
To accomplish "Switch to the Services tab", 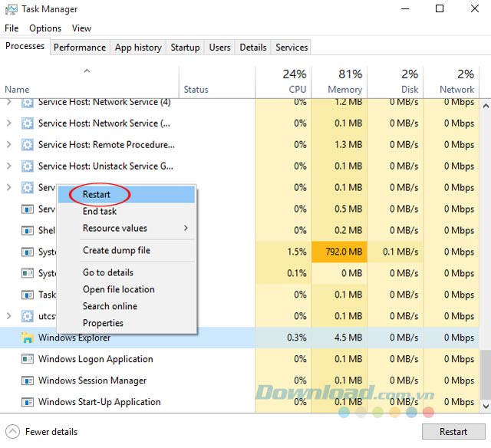I will click(292, 48).
